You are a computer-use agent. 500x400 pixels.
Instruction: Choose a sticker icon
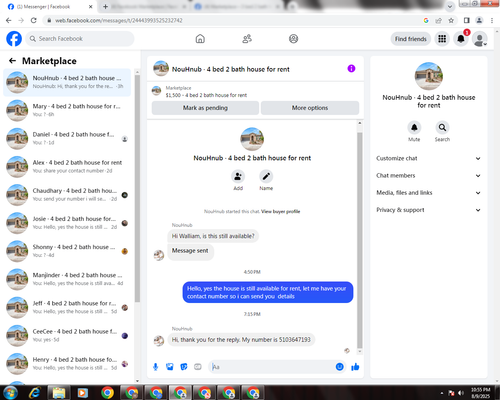(184, 367)
